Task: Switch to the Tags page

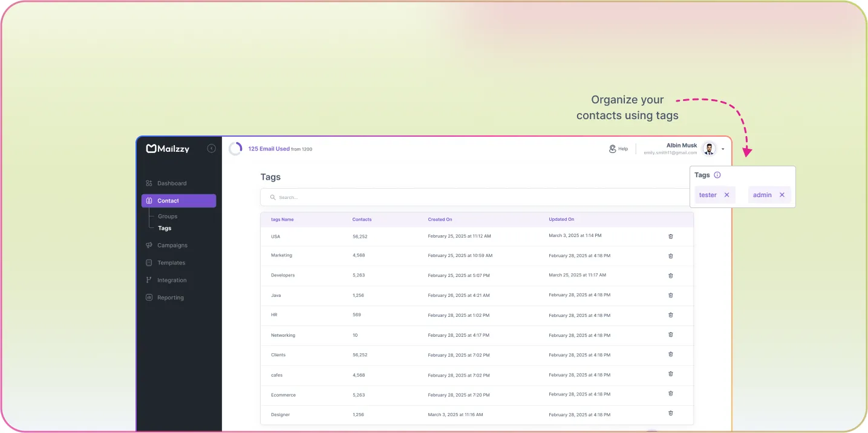Action: click(x=165, y=228)
